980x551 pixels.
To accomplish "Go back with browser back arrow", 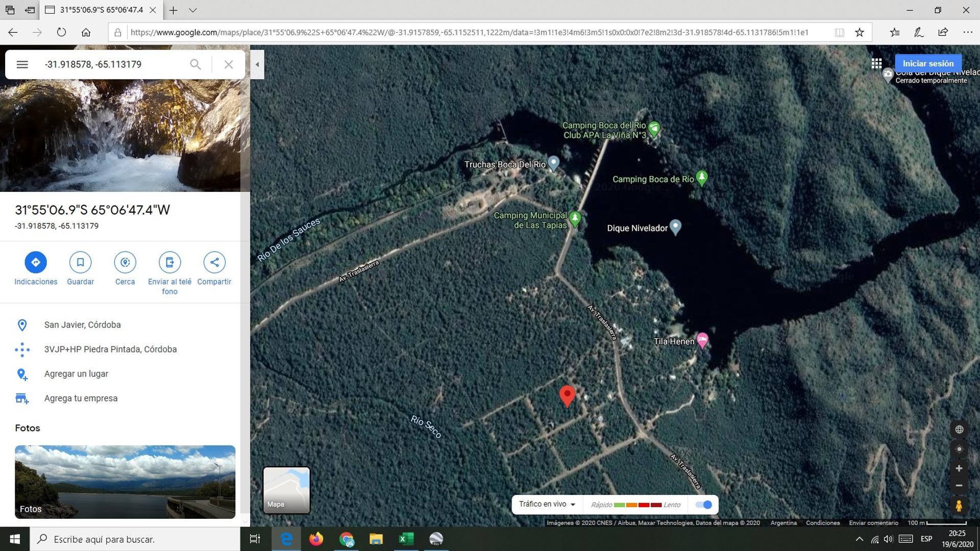I will [13, 32].
